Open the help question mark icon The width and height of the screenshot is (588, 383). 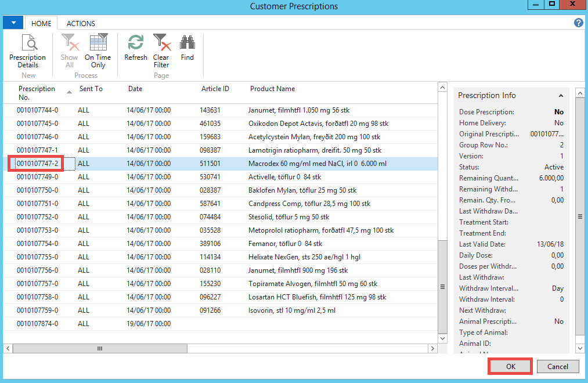tap(578, 23)
